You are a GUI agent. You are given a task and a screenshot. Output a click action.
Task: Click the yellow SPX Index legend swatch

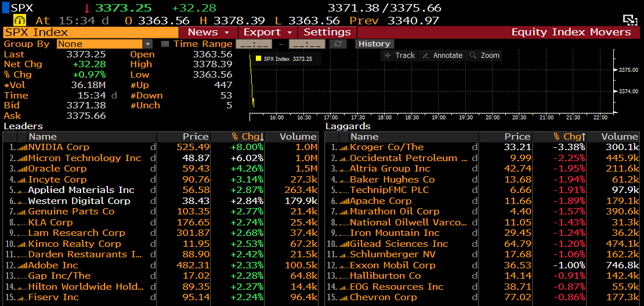click(258, 59)
